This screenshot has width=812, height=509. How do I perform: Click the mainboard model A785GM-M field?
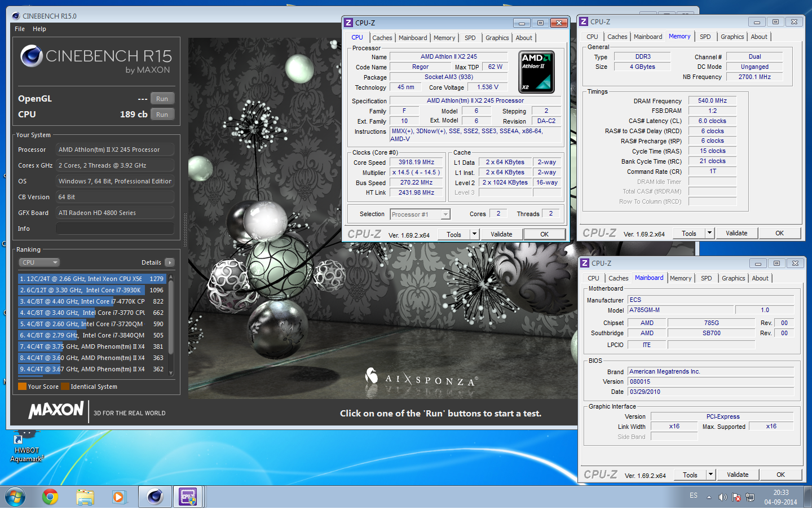click(681, 310)
